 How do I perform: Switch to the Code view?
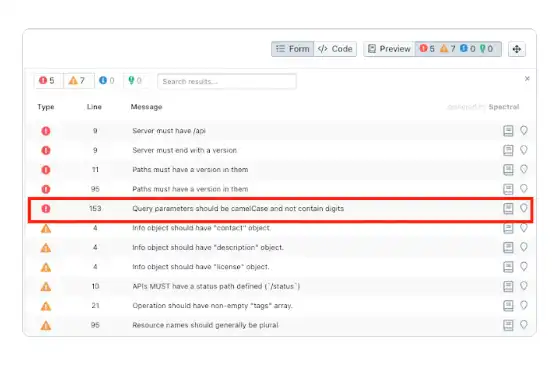point(335,49)
